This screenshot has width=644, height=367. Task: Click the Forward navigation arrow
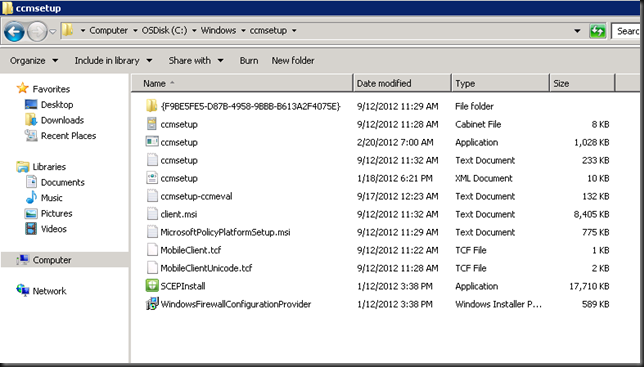coord(37,31)
